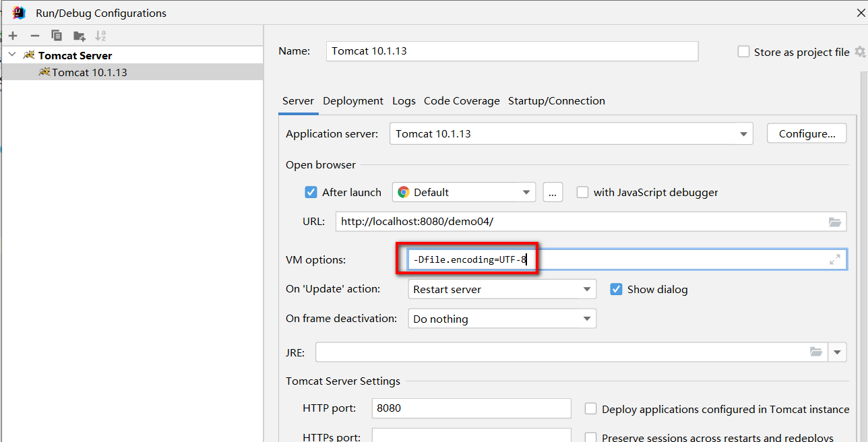Click the Move into new folder icon
868x442 pixels.
[x=80, y=36]
